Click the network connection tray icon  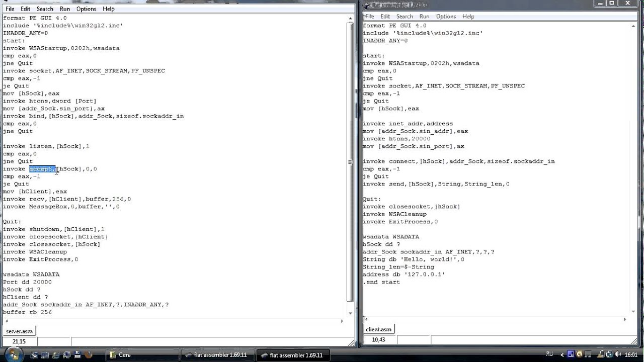coord(609,354)
